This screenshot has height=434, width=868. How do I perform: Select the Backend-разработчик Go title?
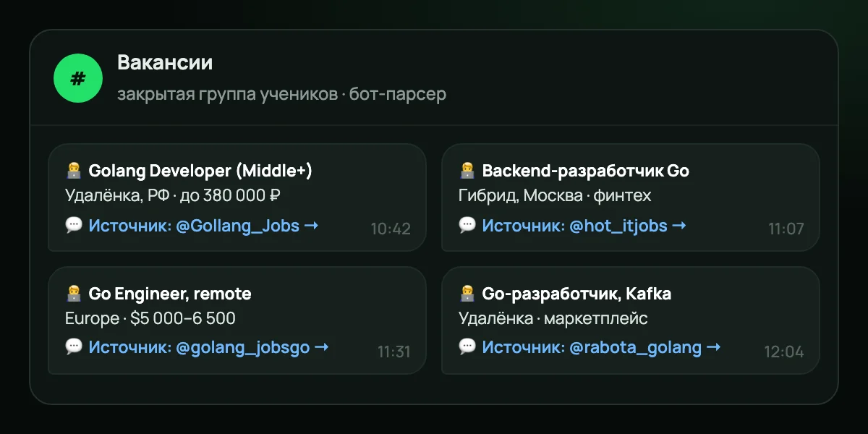586,171
